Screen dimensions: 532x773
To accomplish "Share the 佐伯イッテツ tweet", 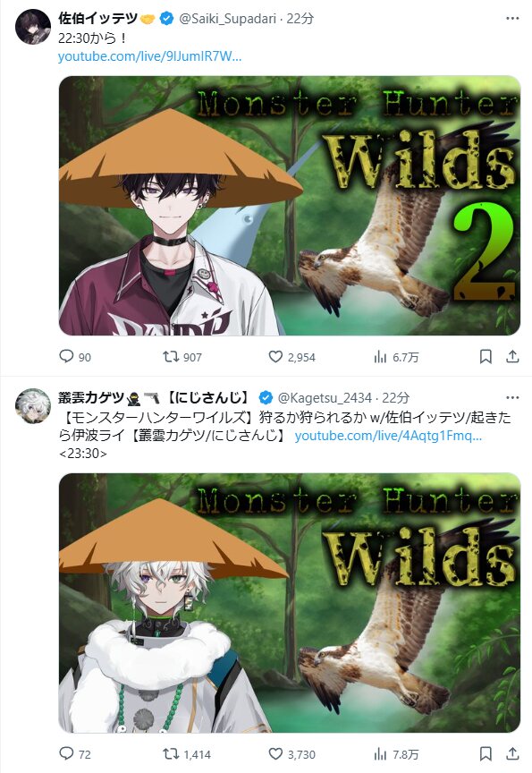I will point(512,356).
